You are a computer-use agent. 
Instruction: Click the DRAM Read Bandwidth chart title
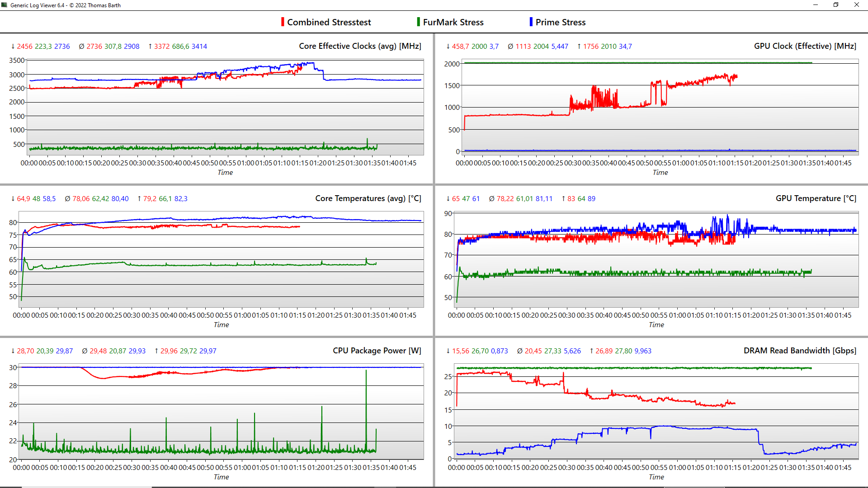tap(800, 351)
